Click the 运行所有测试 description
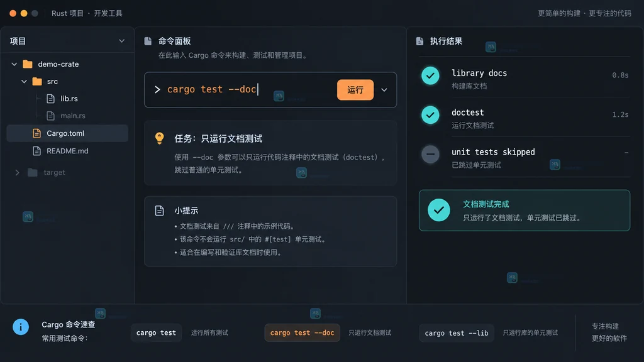644x362 pixels. (209, 333)
